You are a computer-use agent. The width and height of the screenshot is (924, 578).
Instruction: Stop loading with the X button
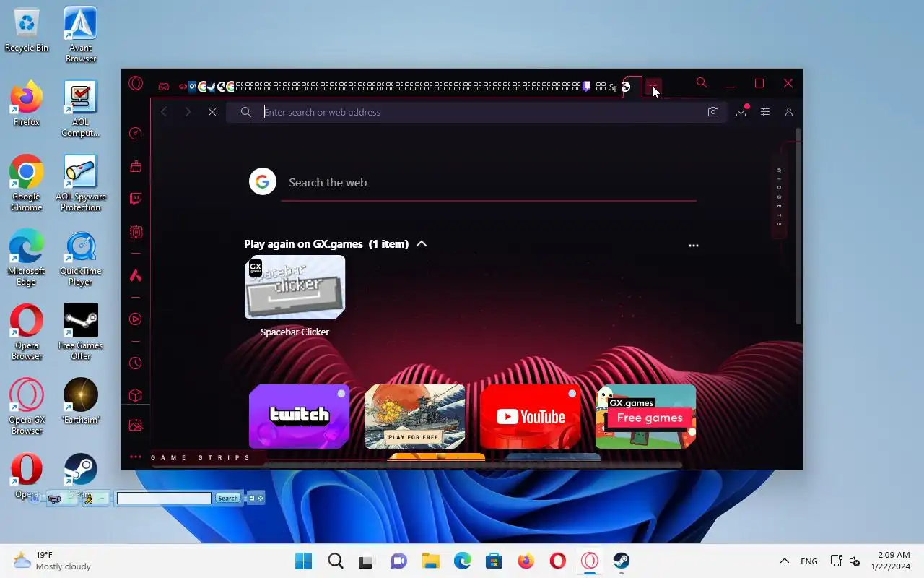click(212, 112)
